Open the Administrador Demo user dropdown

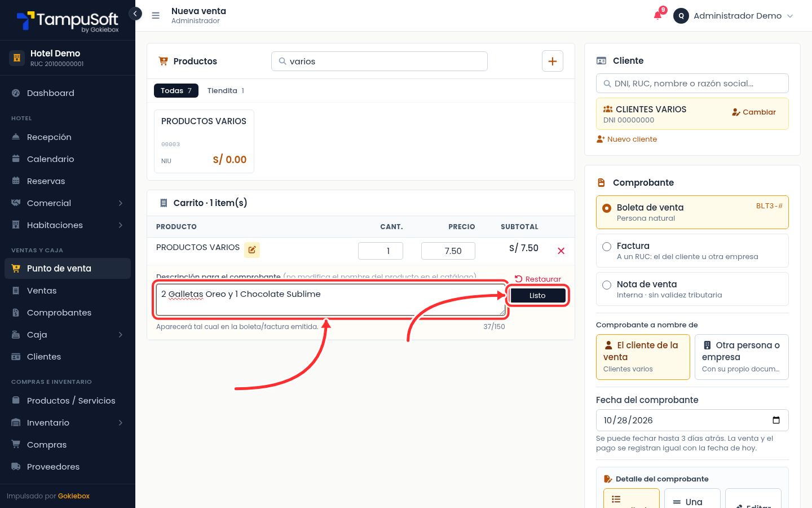(734, 16)
